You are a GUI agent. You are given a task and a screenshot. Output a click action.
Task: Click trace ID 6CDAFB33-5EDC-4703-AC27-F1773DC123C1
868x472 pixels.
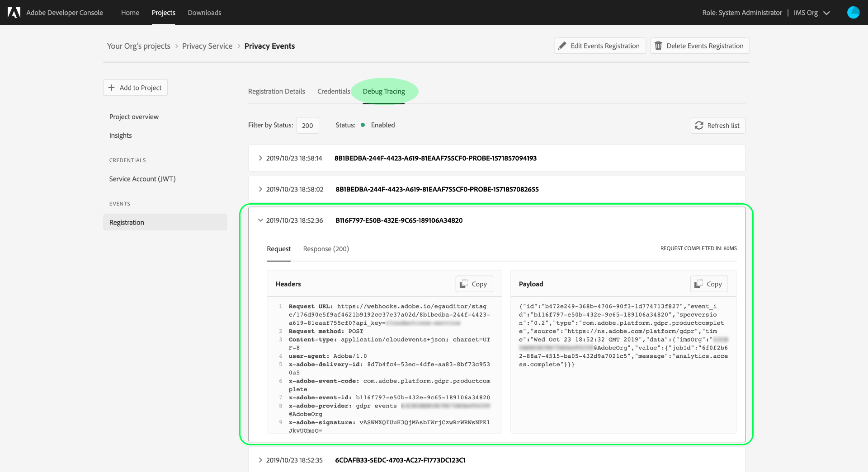click(x=400, y=460)
